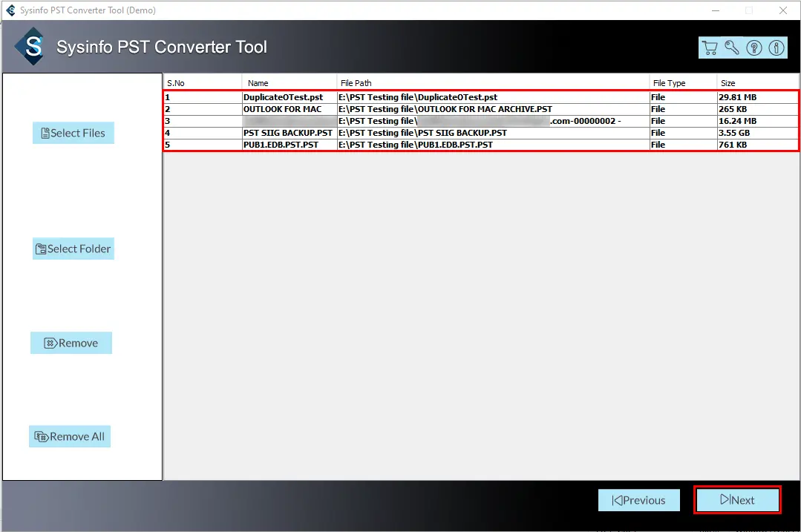
Task: Click the Sysinfo logo in header
Action: [33, 48]
